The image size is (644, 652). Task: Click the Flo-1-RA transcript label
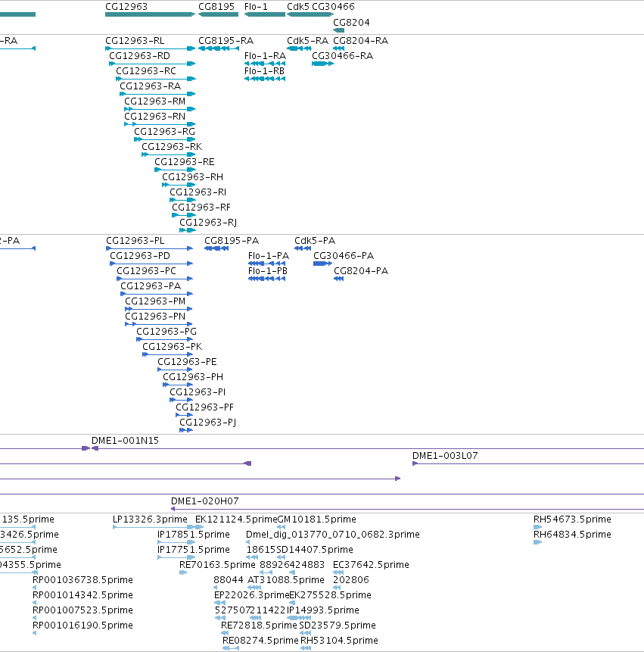click(x=265, y=56)
